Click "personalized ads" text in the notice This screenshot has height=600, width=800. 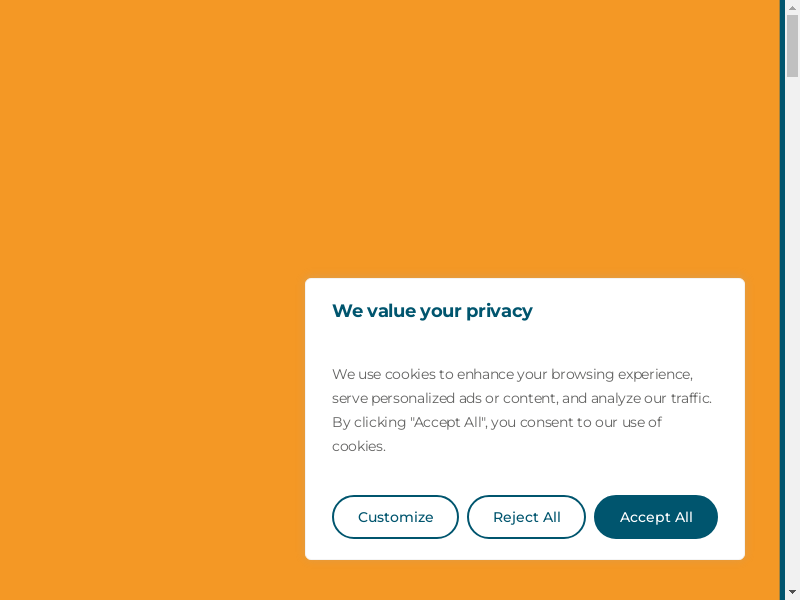[x=426, y=398]
